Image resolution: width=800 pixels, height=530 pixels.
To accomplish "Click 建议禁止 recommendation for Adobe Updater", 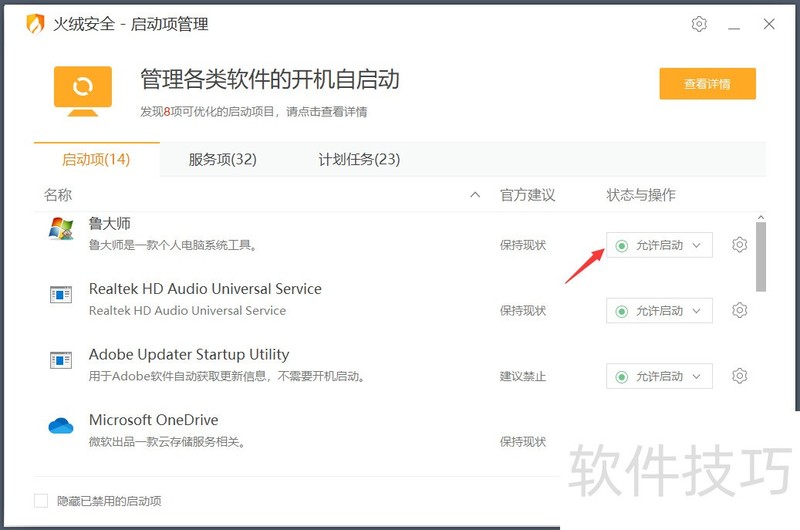I will click(x=523, y=376).
